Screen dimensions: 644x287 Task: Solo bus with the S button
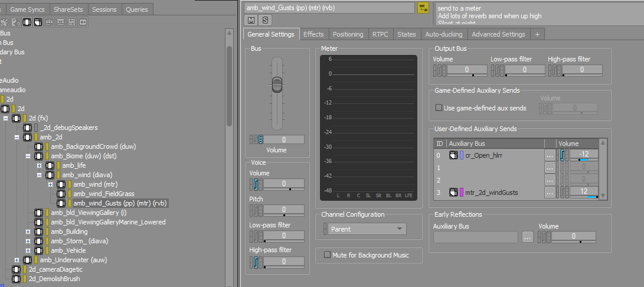pyautogui.click(x=265, y=20)
